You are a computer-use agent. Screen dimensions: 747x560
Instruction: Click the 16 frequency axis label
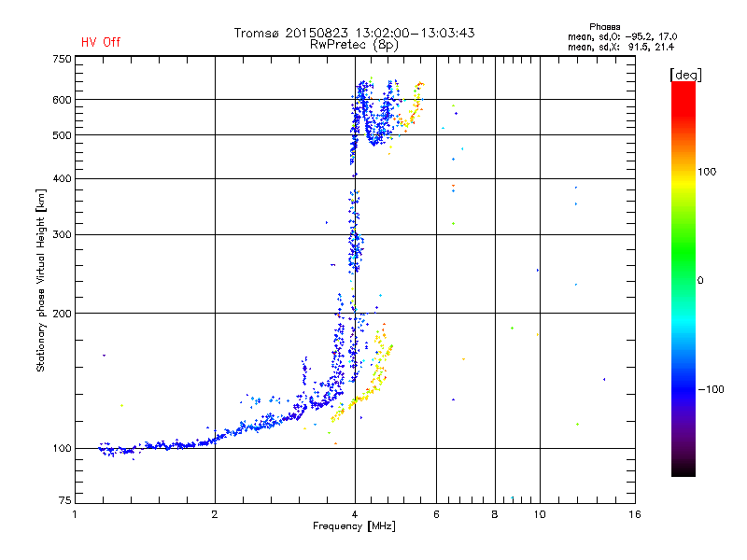[x=635, y=514]
